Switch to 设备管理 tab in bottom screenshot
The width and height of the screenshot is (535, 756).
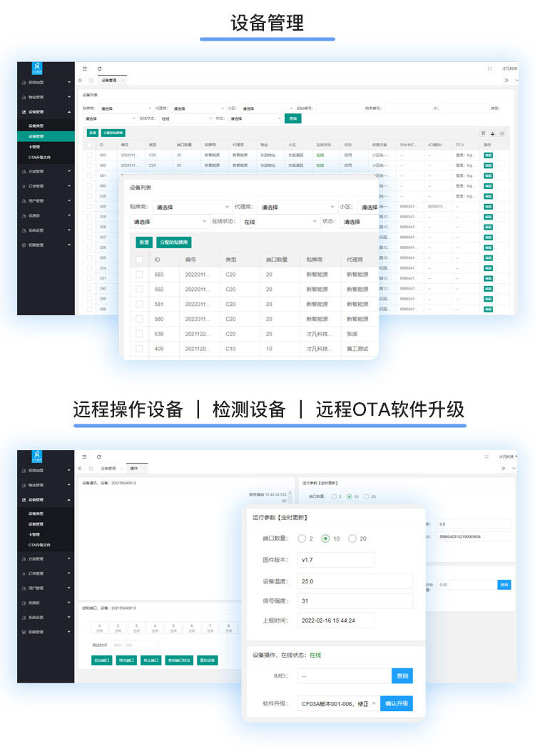point(108,468)
